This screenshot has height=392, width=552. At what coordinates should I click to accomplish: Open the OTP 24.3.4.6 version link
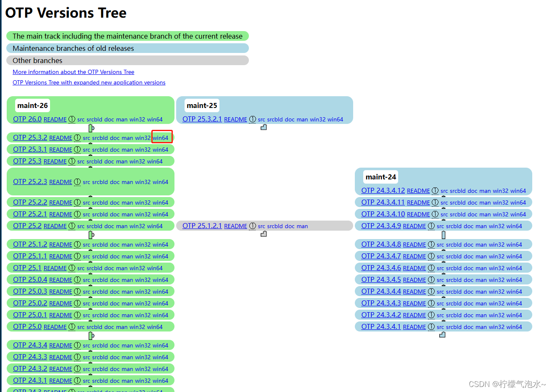pyautogui.click(x=381, y=268)
